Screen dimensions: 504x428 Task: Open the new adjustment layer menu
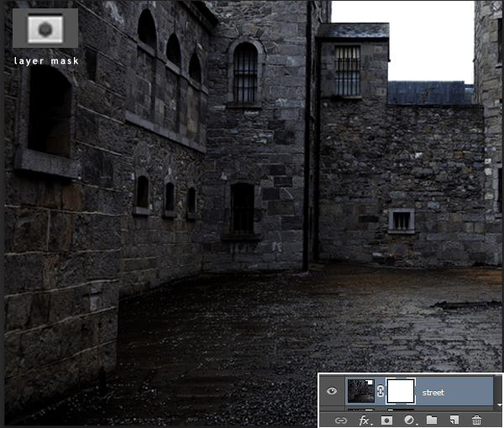coord(409,419)
